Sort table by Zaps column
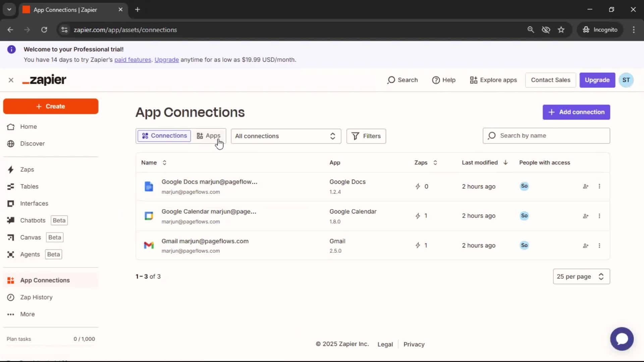644x362 pixels. [x=426, y=163]
